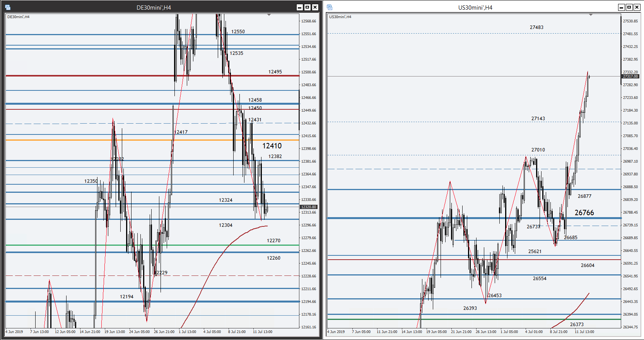Select the large 12410 label
This screenshot has width=644, height=340.
(272, 146)
